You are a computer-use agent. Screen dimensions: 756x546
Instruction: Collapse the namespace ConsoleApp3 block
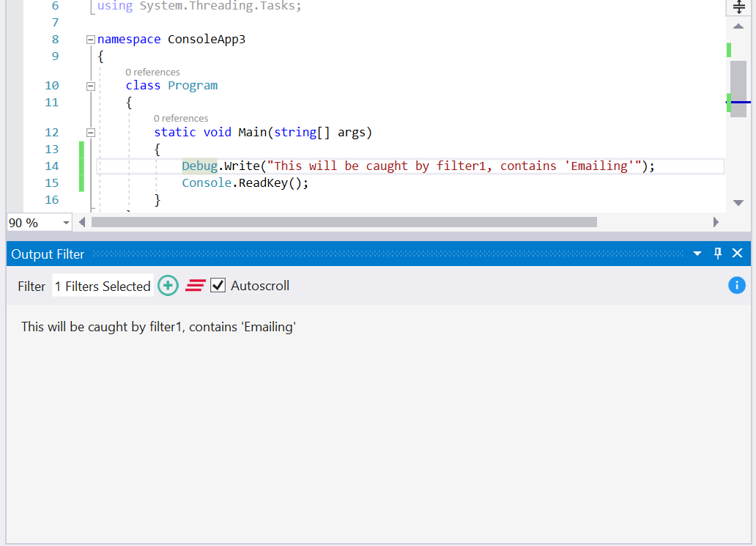coord(90,40)
